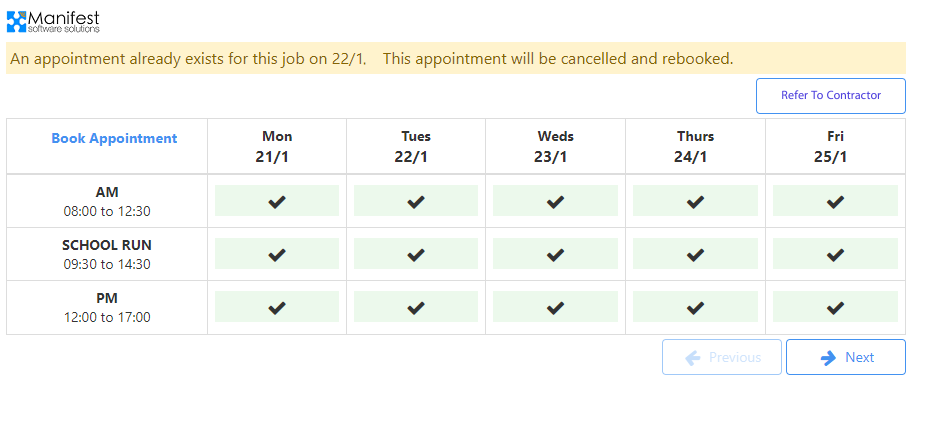This screenshot has height=446, width=927.
Task: Click the Manifest Software Solutions logo
Action: click(x=53, y=20)
